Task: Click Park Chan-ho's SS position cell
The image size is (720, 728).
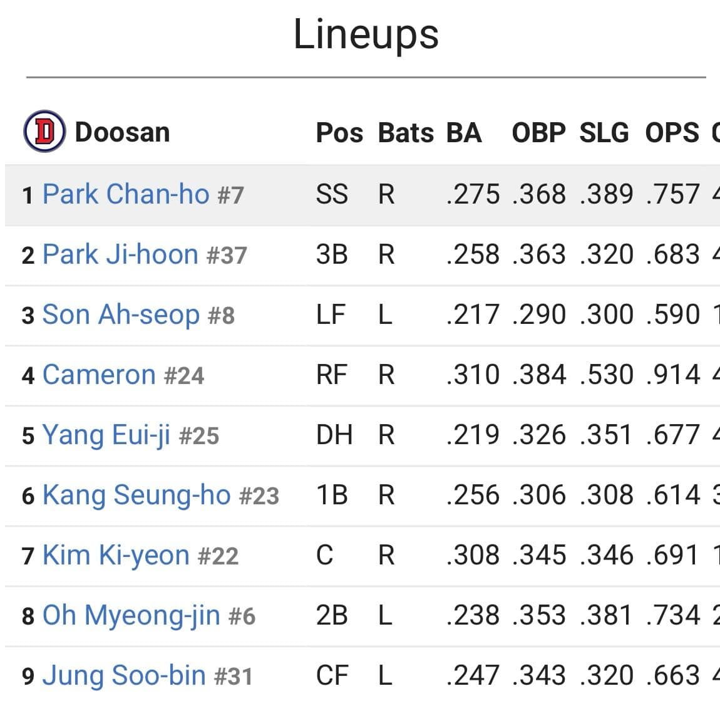Action: click(x=332, y=194)
